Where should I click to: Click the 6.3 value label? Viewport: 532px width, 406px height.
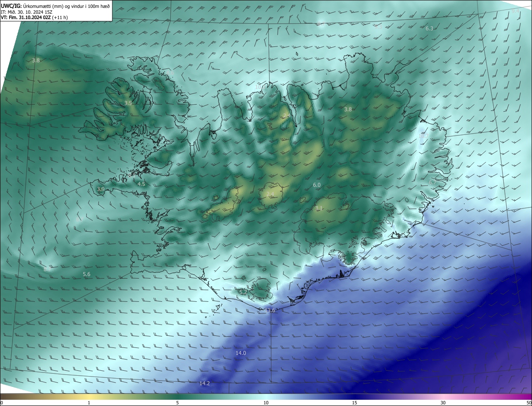[x=429, y=28]
